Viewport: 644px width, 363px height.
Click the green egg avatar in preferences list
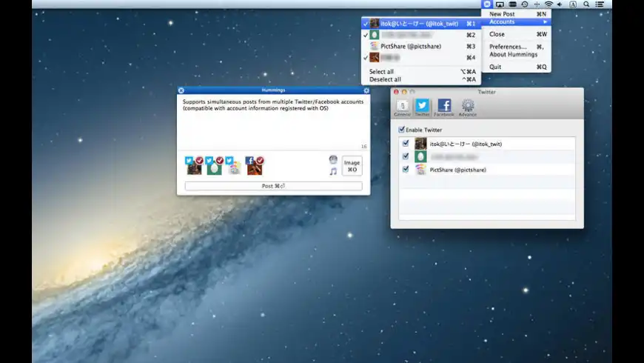pyautogui.click(x=420, y=156)
